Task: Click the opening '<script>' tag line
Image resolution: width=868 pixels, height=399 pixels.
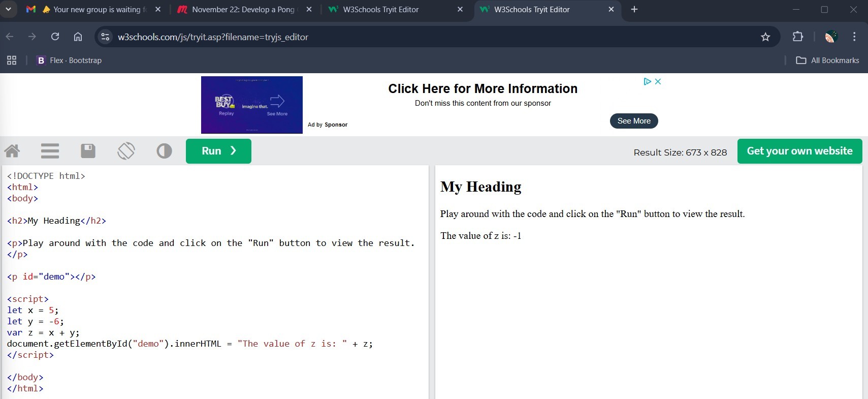Action: point(28,299)
